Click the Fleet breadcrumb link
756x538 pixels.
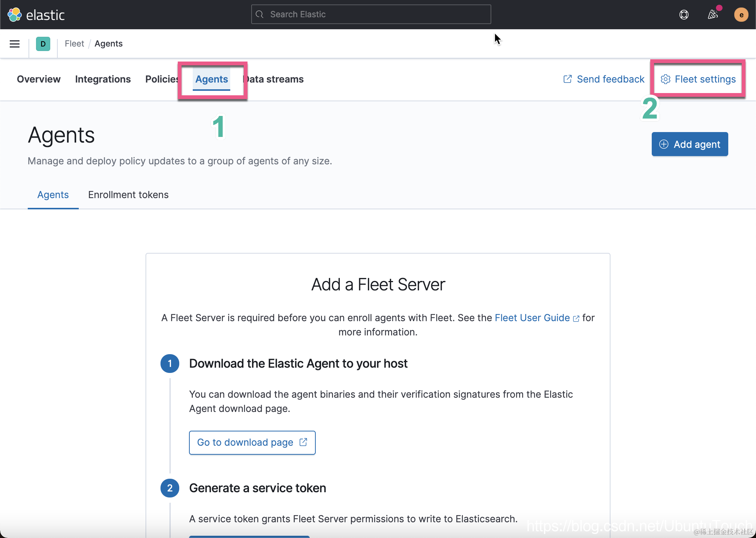(x=74, y=44)
